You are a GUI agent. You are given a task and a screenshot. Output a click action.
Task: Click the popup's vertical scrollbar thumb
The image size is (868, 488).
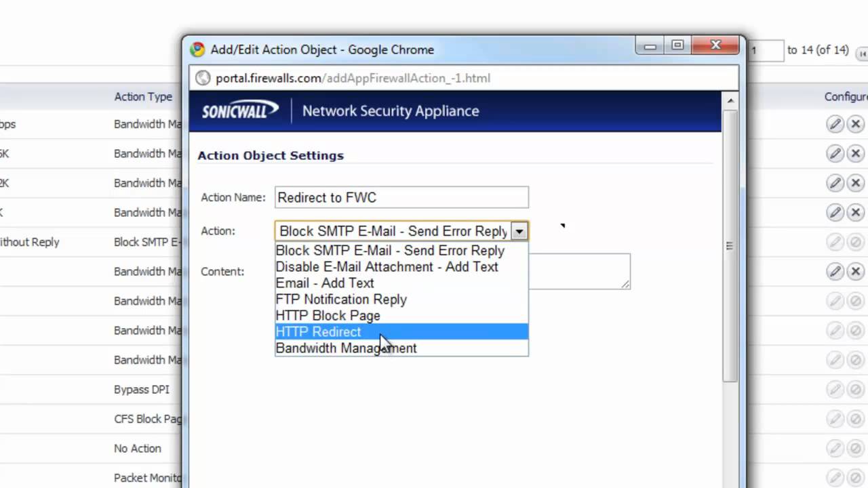(x=730, y=246)
